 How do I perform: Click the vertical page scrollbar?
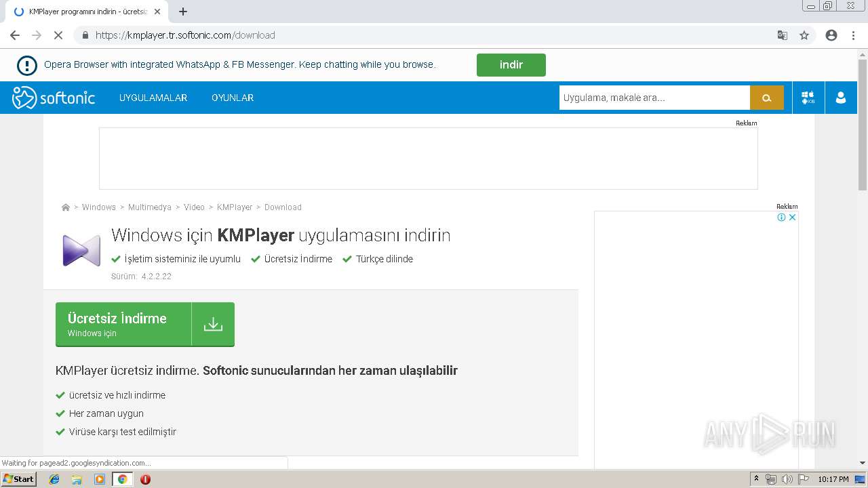pos(863,125)
